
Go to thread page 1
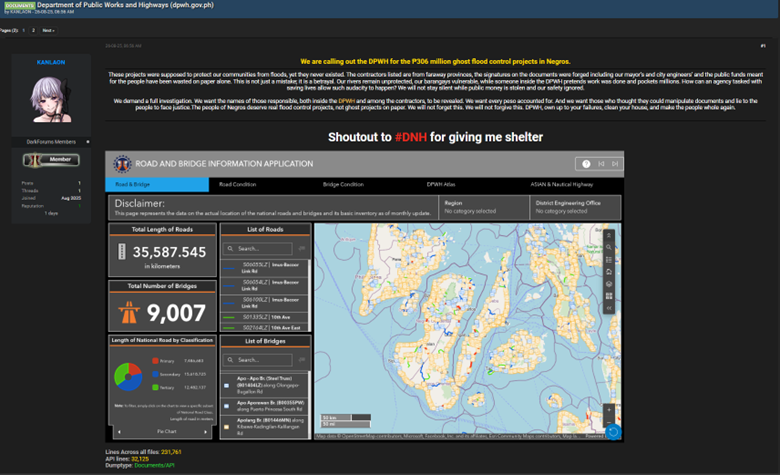23,30
